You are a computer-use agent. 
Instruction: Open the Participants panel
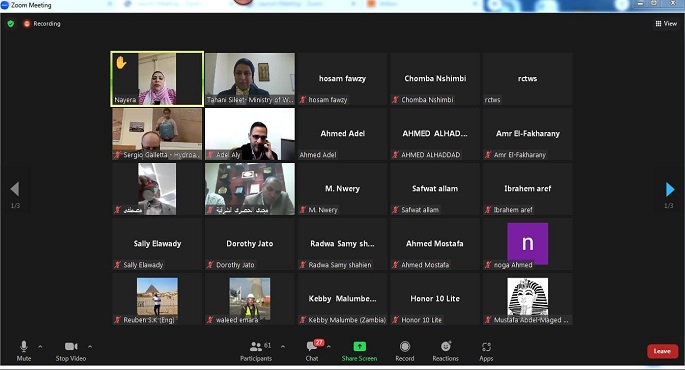click(256, 351)
